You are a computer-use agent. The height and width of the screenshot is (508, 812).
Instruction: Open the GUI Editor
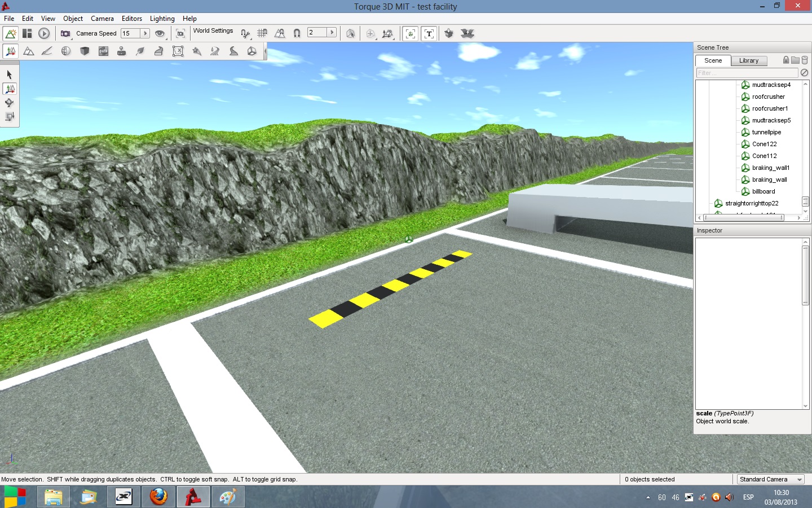tap(27, 33)
